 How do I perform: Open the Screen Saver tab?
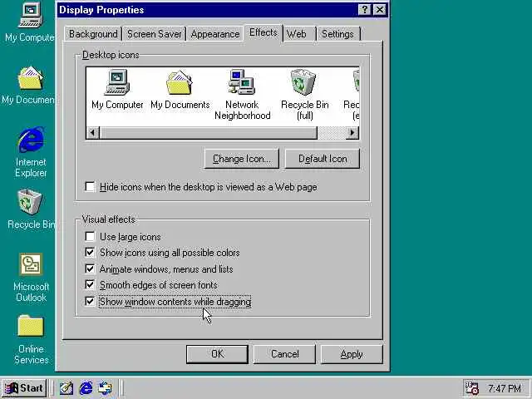pyautogui.click(x=155, y=34)
